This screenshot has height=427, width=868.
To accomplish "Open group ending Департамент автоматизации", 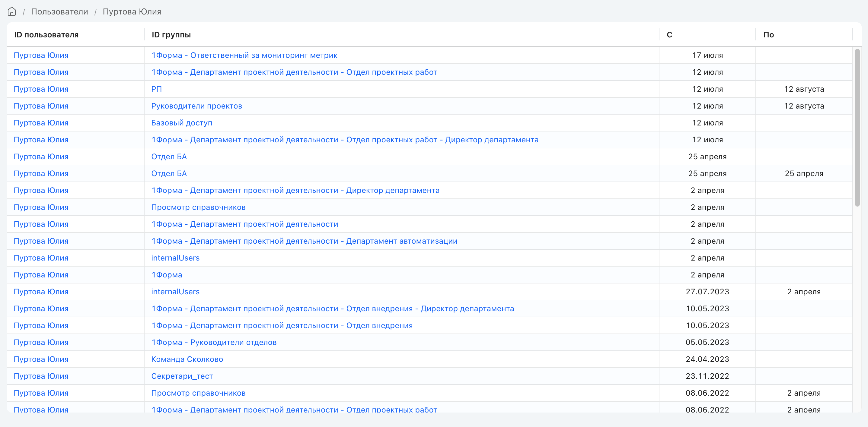I will [304, 241].
